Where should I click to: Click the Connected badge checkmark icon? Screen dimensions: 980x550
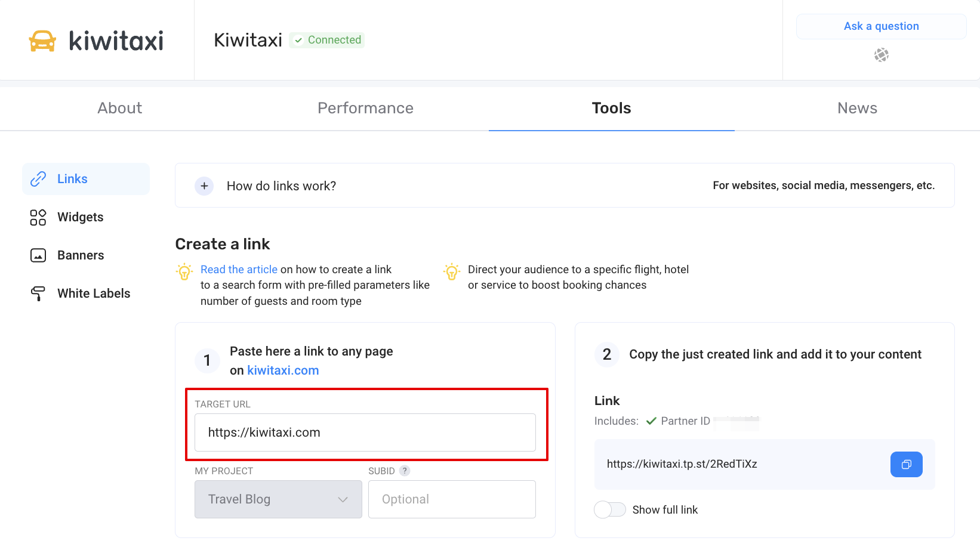(298, 40)
